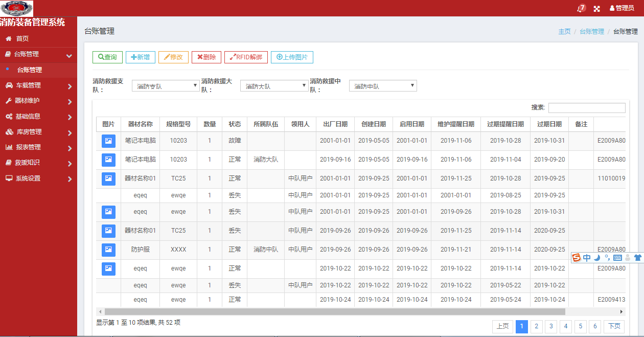This screenshot has width=644, height=337.
Task: Click the horizontal table scrollbar
Action: click(335, 311)
